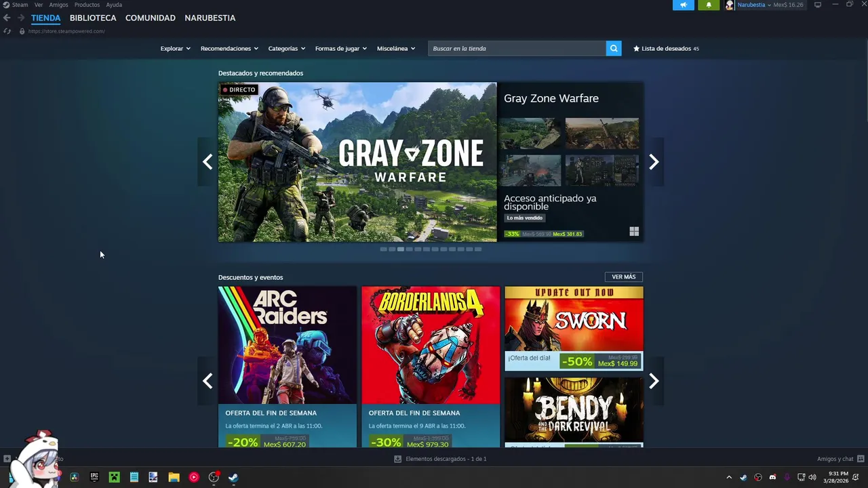The image size is (868, 488).
Task: Show next featured game carousel arrow
Action: click(654, 162)
